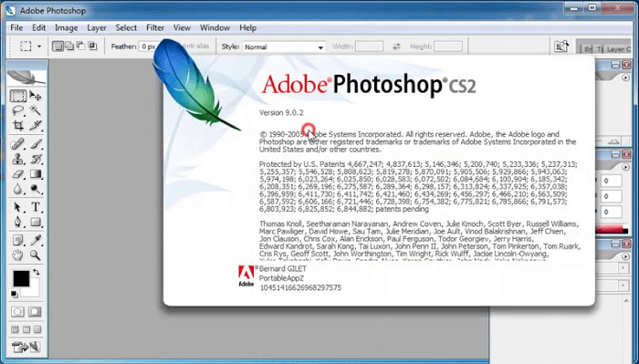This screenshot has height=364, width=639.
Task: Select the Hand tool
Action: [x=18, y=255]
